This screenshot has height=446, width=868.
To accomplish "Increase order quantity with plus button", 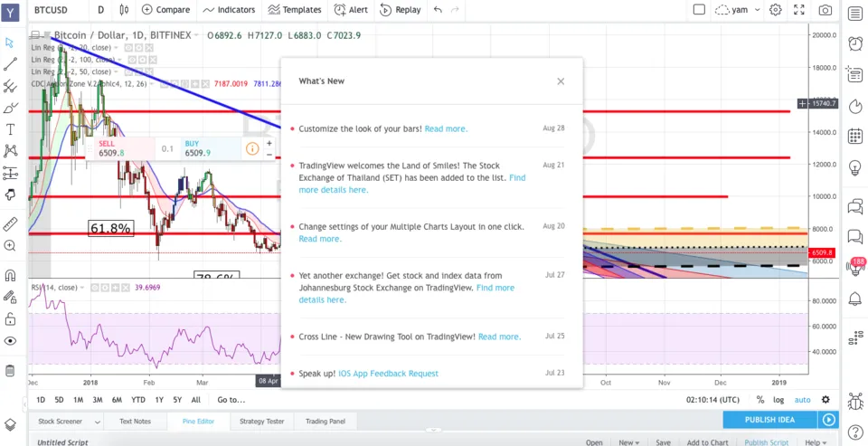I will [269, 144].
